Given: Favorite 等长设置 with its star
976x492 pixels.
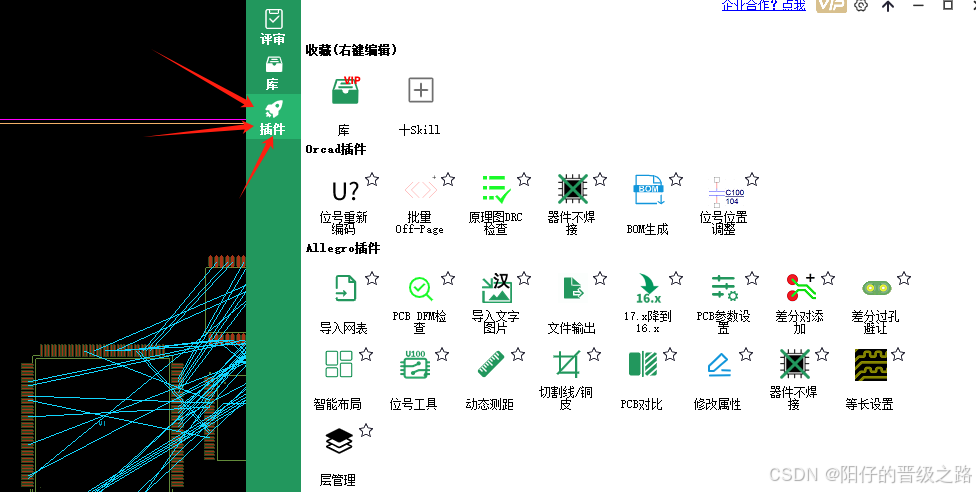Looking at the screenshot, I should 898,354.
